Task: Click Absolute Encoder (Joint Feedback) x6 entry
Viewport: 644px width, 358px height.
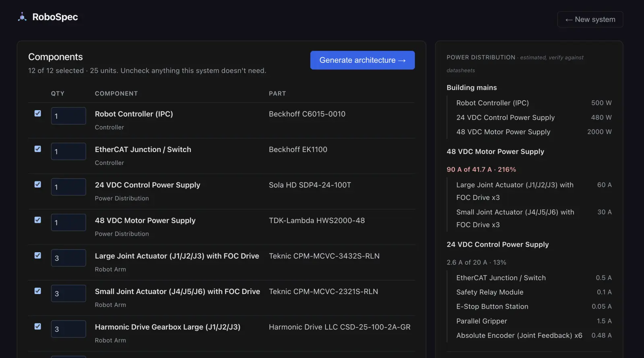Action: pyautogui.click(x=534, y=335)
